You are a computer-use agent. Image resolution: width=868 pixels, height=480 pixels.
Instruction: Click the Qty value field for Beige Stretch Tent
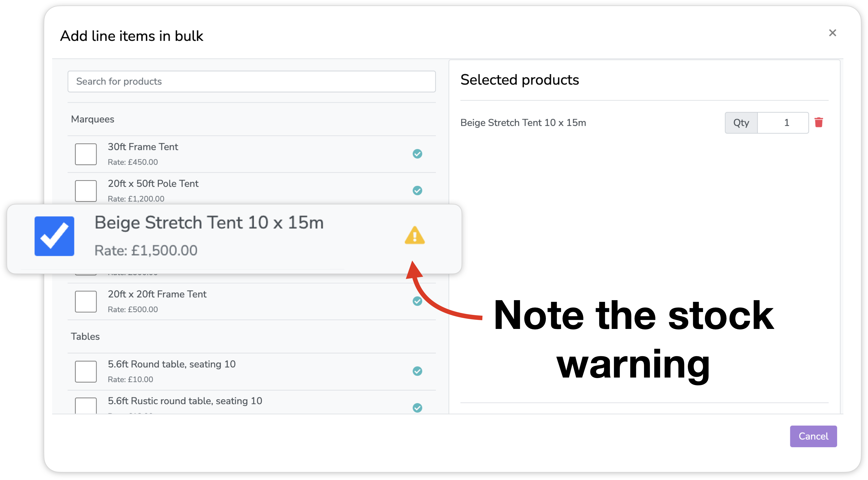click(x=783, y=123)
